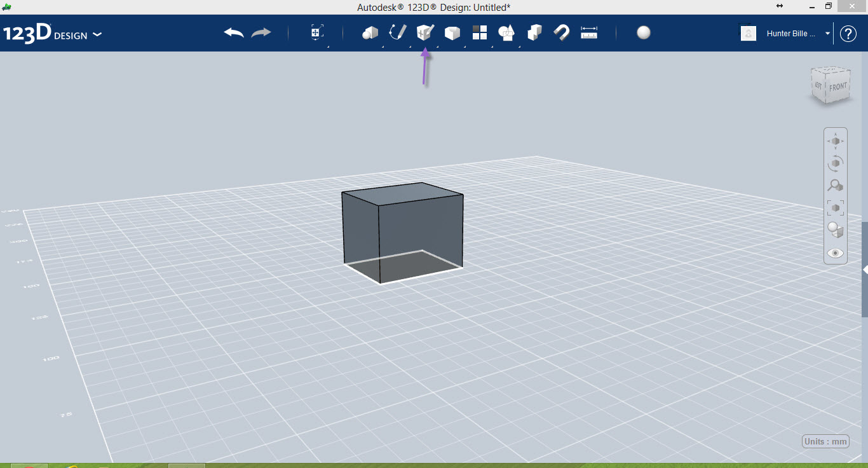Select the top face of the box
This screenshot has width=868, height=468.
tap(402, 193)
